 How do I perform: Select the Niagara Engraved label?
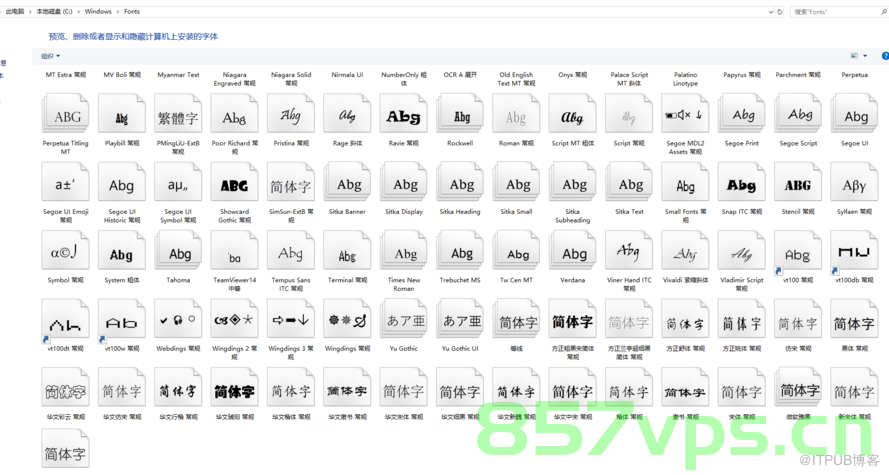tap(235, 79)
